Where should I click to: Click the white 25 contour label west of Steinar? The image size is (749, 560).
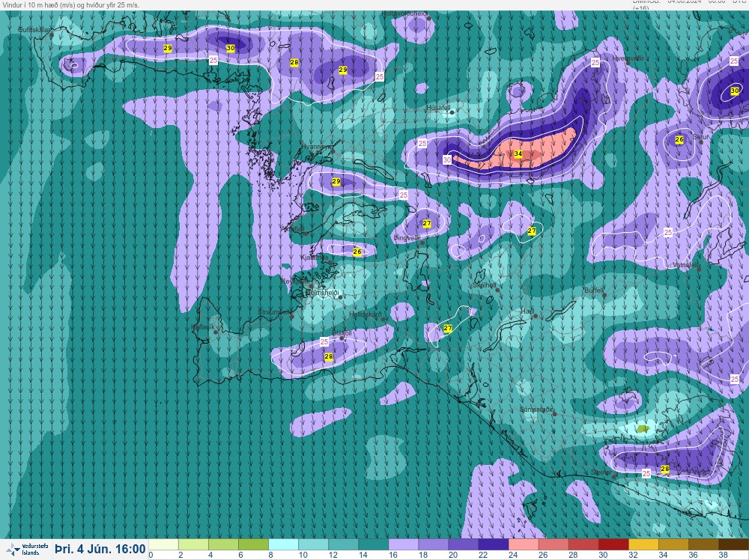[x=646, y=474]
